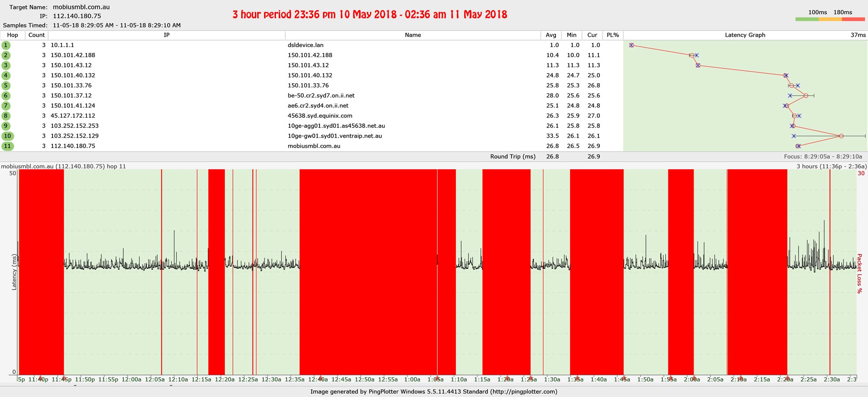Select the final hop 11 circle icon
Viewport: 868px width, 397px height.
coord(7,146)
